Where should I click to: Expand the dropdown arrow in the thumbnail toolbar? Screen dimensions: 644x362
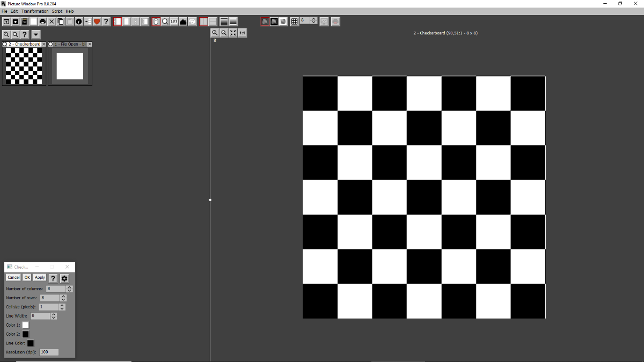[x=35, y=34]
